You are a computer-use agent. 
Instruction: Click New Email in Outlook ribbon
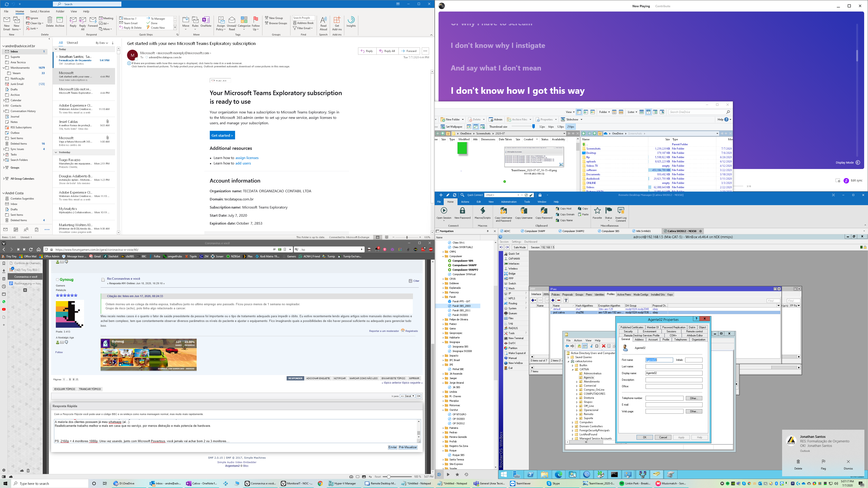(x=7, y=23)
